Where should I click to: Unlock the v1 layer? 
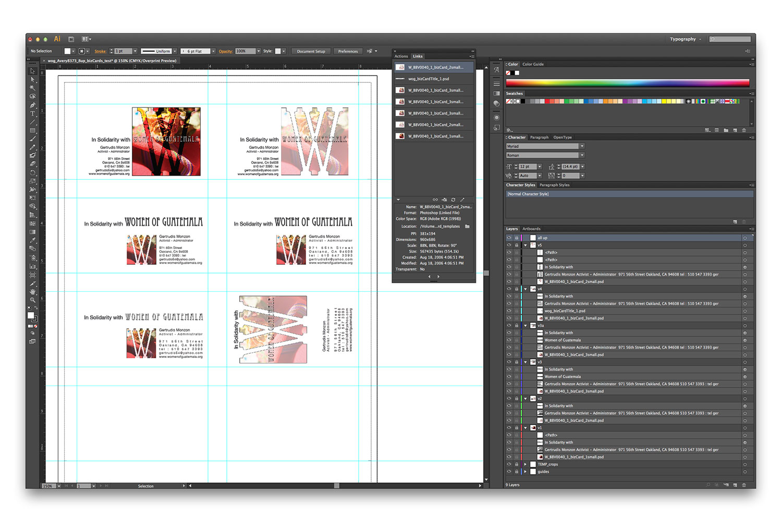[x=517, y=428]
